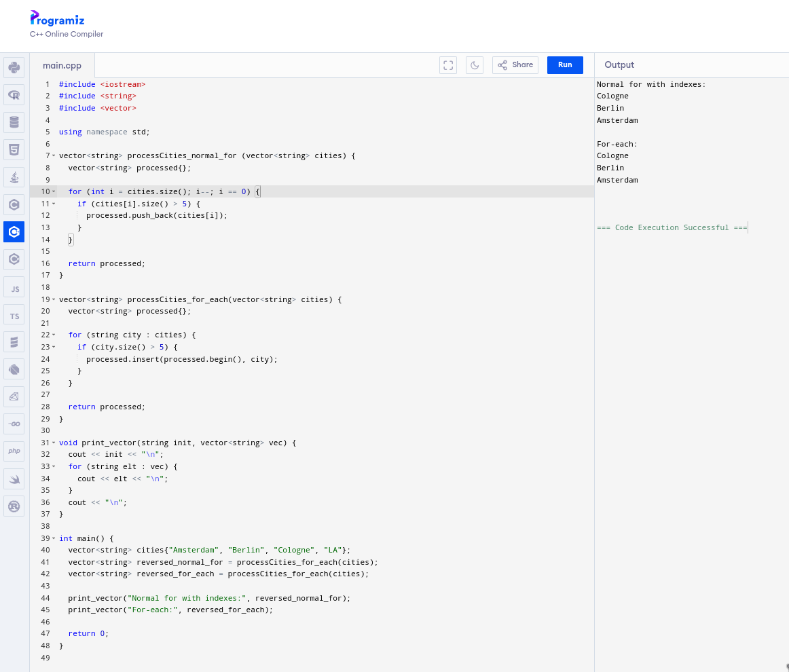The width and height of the screenshot is (789, 672).
Task: Click 'return 0;' in main
Action: pyautogui.click(x=88, y=634)
